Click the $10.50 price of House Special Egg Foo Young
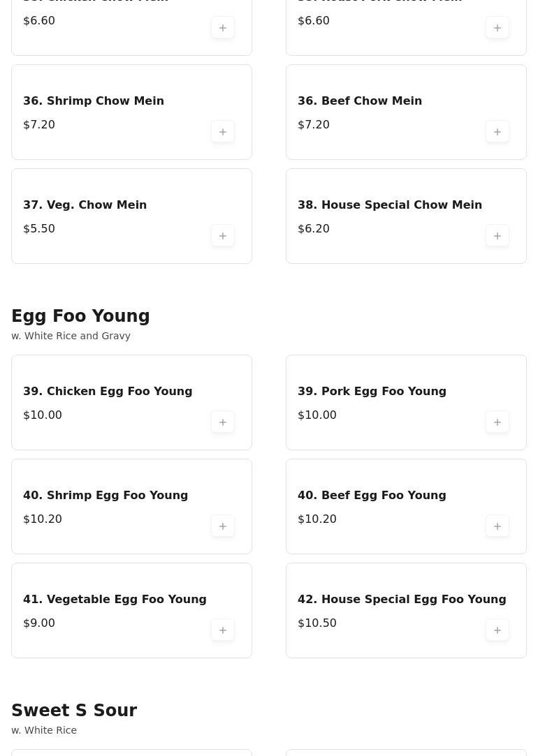This screenshot has width=538, height=756. click(x=317, y=623)
